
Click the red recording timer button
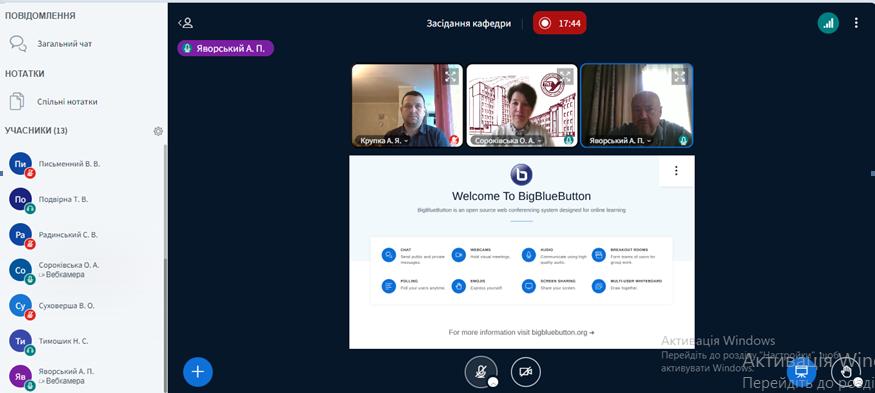(x=560, y=23)
